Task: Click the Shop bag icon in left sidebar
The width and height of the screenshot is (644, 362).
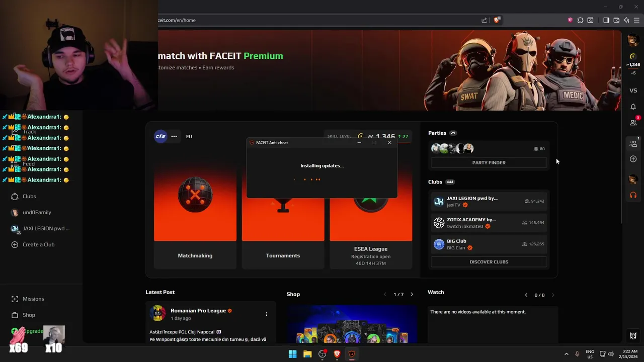Action: point(15,315)
